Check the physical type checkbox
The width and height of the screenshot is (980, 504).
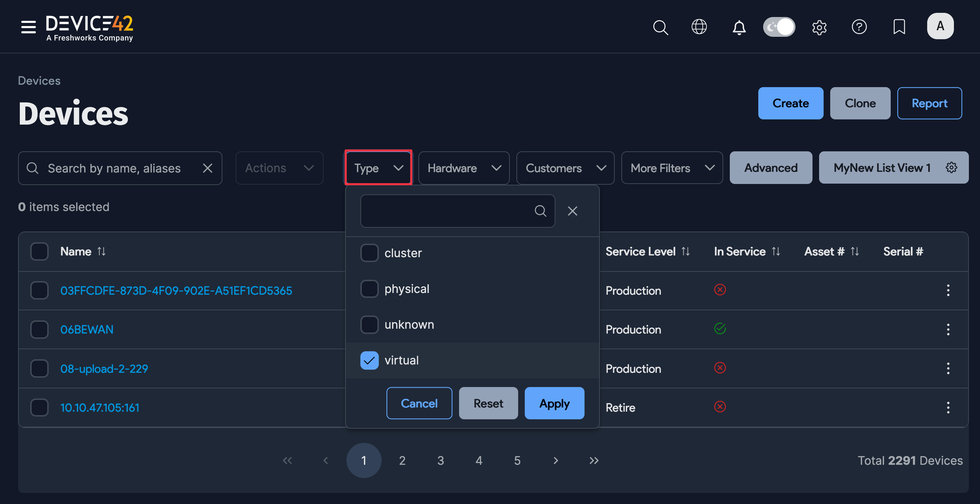[369, 289]
